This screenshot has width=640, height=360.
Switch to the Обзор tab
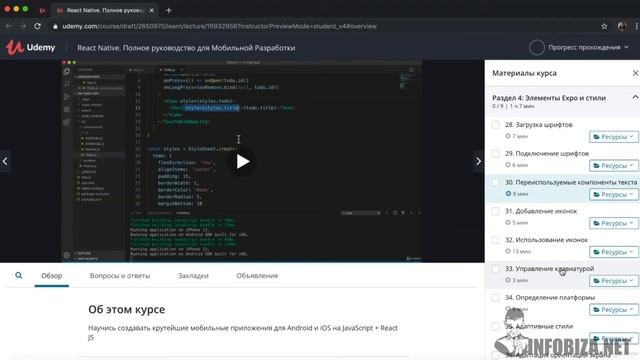click(51, 276)
